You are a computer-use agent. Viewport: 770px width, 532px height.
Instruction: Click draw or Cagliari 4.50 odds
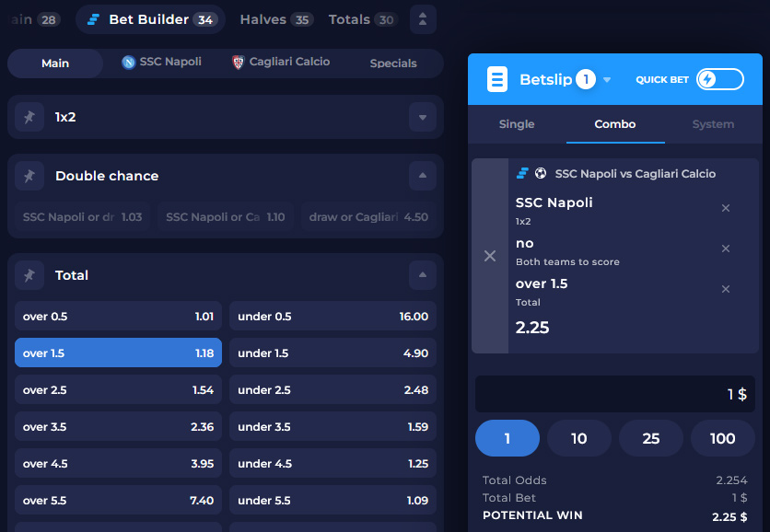pyautogui.click(x=368, y=217)
